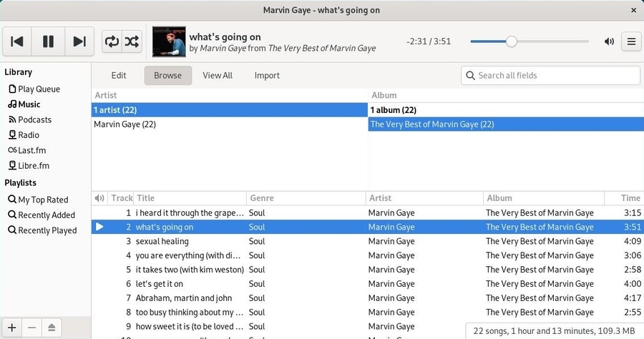Screen dimensions: 644x339
Task: Sort tracks by Time column header
Action: [x=624, y=198]
